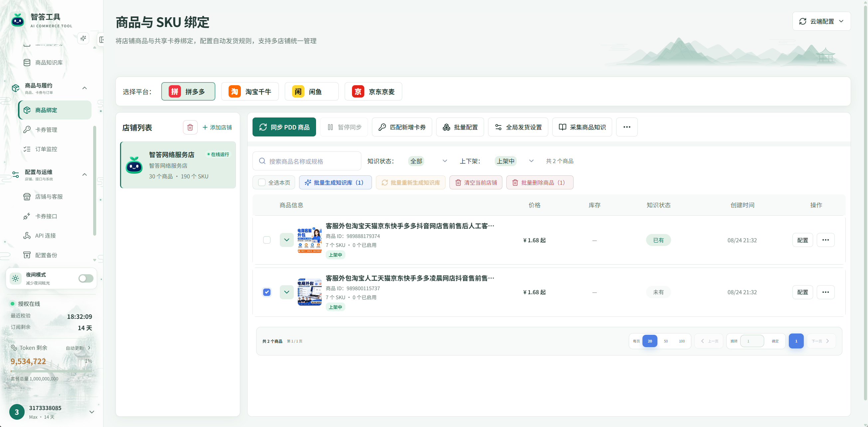Click the red trash icon in store list

[190, 127]
